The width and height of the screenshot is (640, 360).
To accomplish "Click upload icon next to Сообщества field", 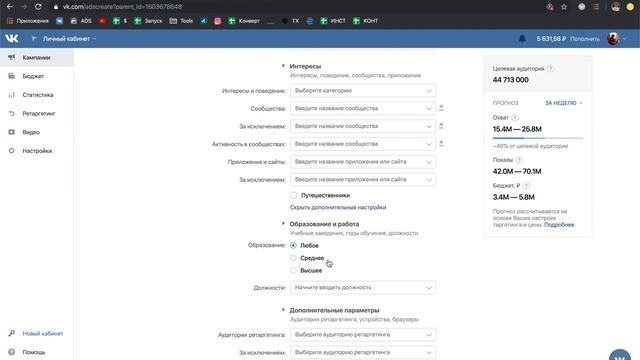I will [x=441, y=108].
